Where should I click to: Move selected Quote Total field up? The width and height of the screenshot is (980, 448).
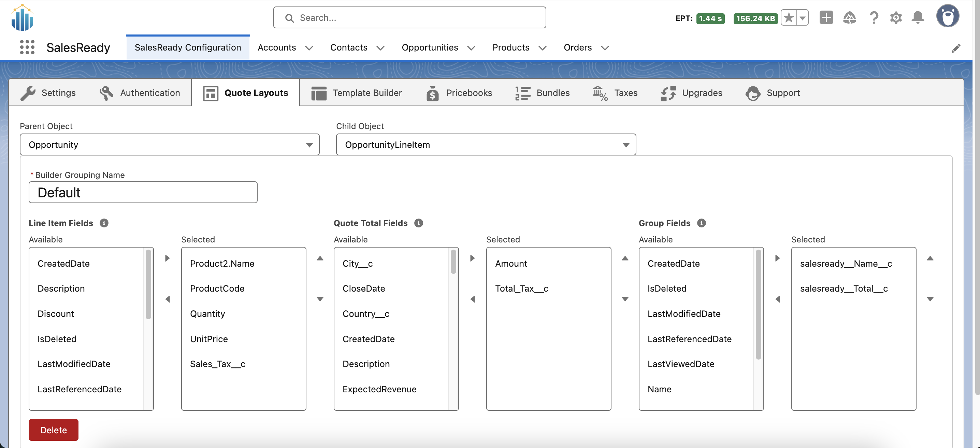(625, 258)
